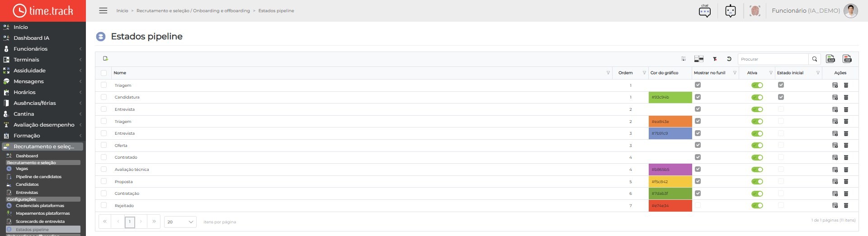Check Mostrar no funil for Rejeitado
This screenshot has height=236, width=868.
click(698, 205)
